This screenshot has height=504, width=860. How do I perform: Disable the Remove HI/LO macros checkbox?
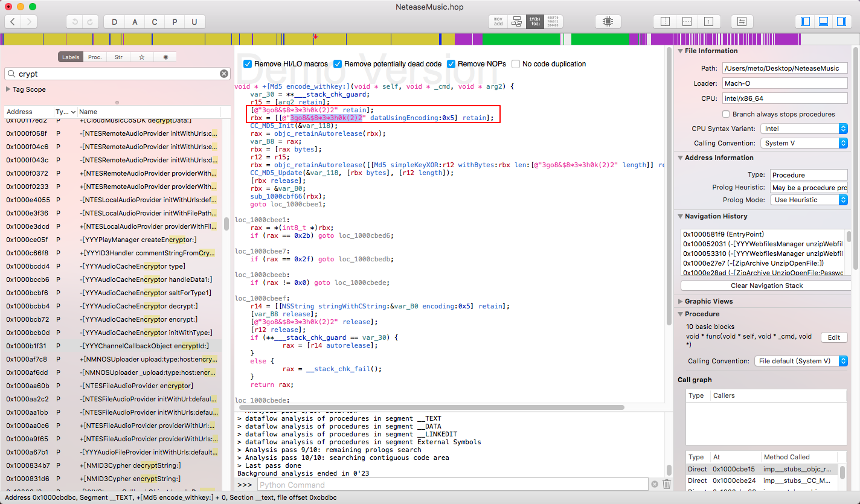(x=247, y=64)
